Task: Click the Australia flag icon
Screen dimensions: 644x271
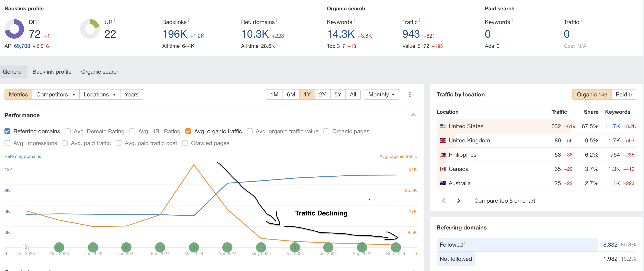Action: pos(442,183)
